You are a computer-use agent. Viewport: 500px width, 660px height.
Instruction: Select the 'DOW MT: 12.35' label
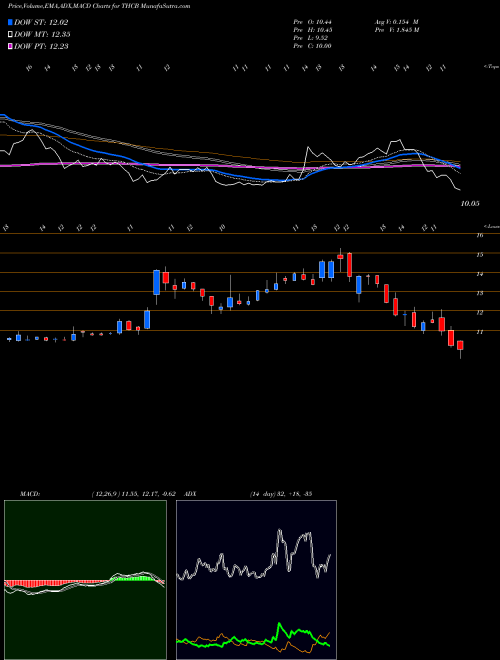click(x=42, y=35)
